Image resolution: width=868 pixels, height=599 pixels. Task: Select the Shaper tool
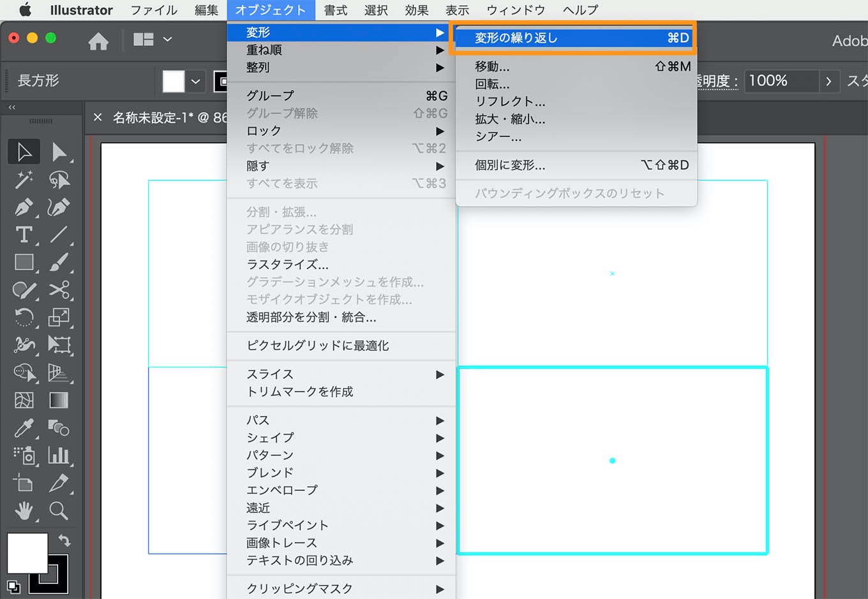coord(24,290)
